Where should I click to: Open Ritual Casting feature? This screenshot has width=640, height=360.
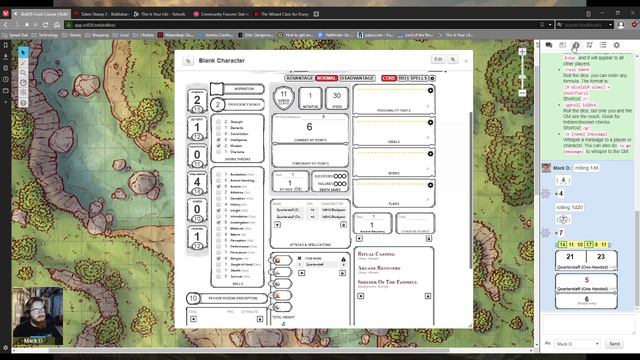coord(376,254)
